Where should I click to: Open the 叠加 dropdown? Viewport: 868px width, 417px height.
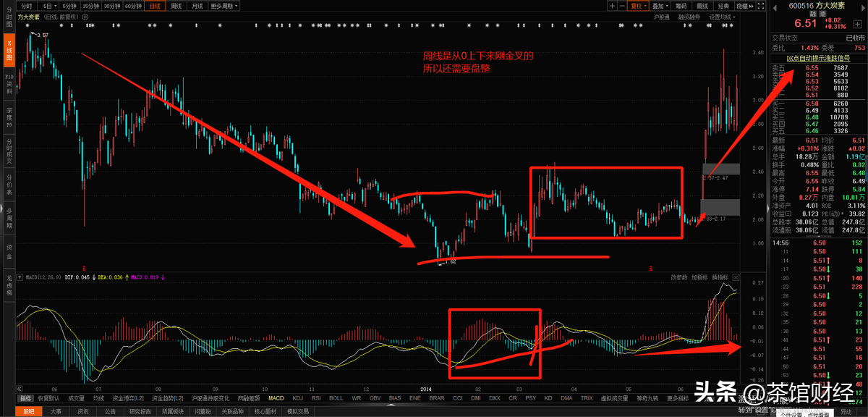point(660,6)
